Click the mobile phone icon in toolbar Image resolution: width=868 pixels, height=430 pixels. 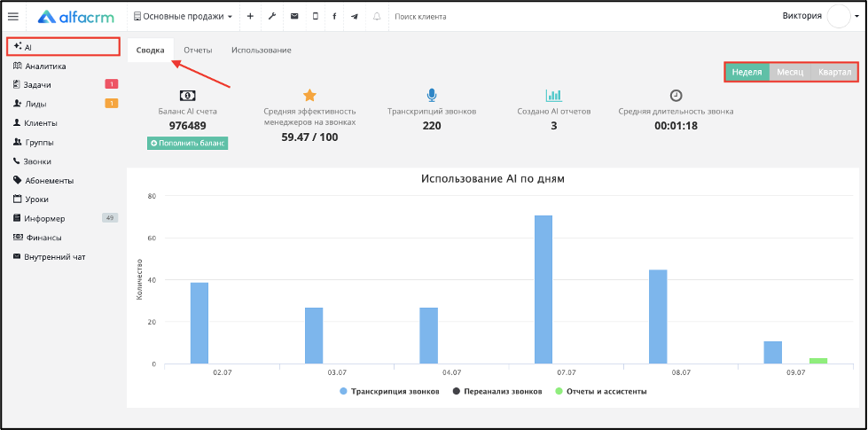(316, 17)
